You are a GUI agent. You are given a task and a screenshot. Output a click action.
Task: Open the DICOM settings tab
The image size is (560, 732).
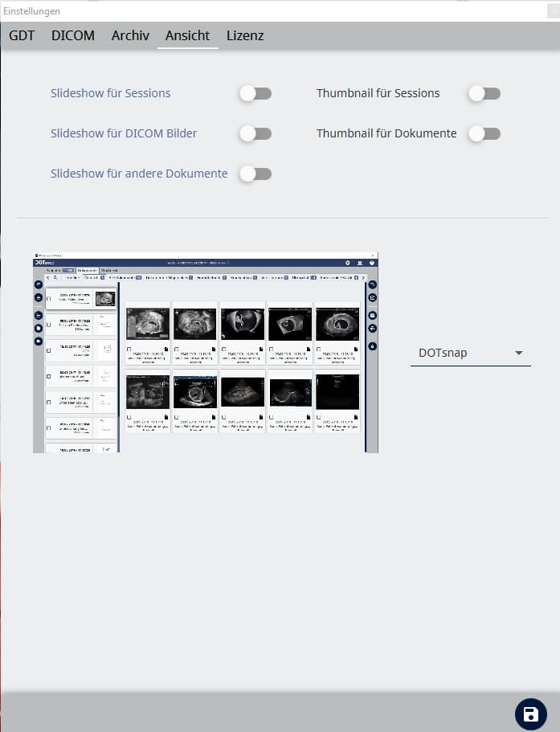[x=73, y=35]
